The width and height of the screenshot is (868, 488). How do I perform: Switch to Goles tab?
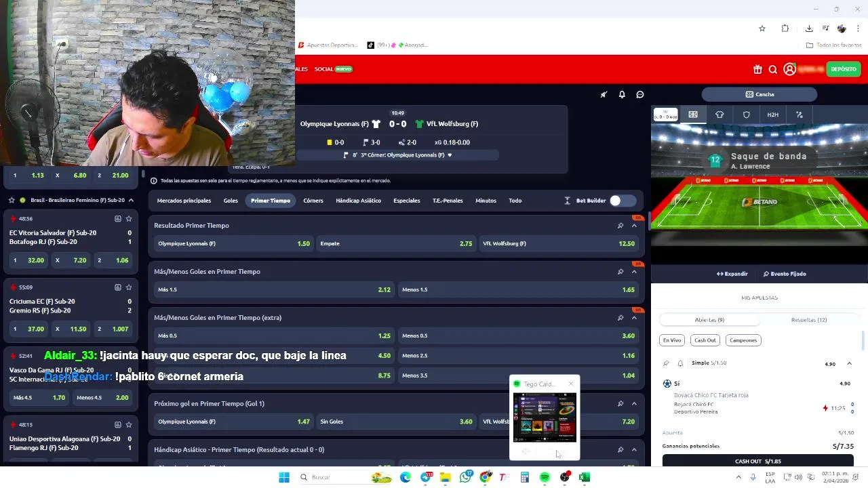click(231, 201)
